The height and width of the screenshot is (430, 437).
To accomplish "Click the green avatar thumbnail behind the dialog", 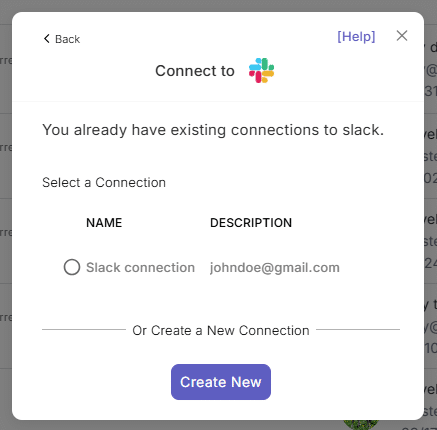I will pos(361,424).
